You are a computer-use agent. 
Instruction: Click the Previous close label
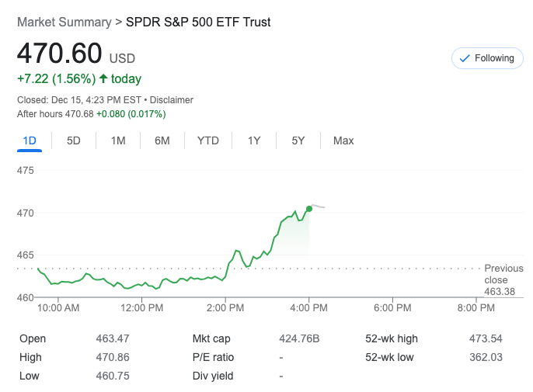503,274
